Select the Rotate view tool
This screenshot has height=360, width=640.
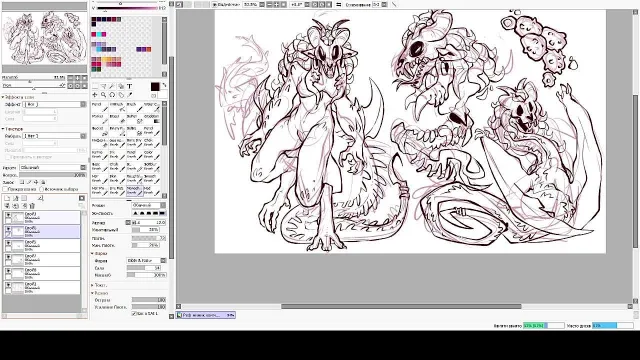112,95
